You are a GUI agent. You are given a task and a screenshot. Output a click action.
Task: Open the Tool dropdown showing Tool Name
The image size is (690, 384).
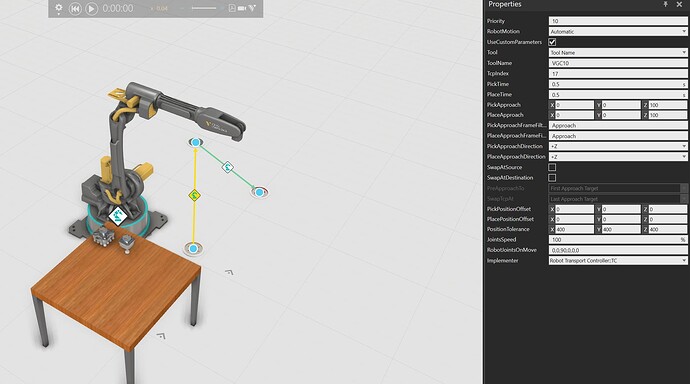[x=618, y=52]
